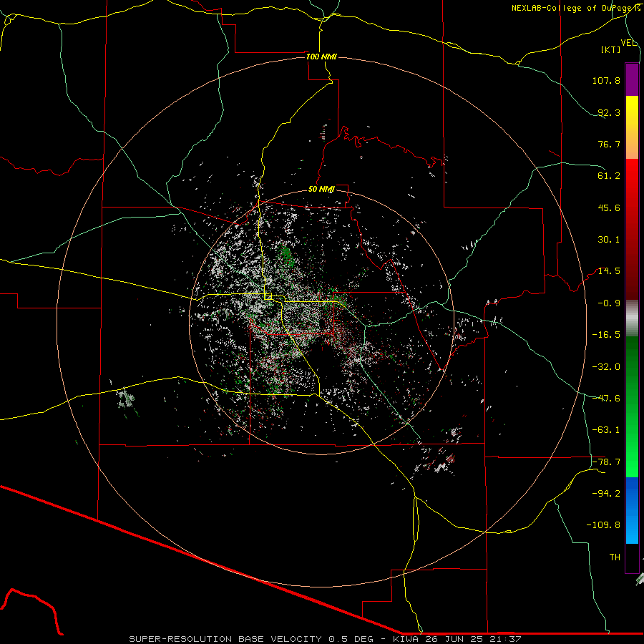Pick the black TH segment of the color bar
Viewport: 644px width, 644px height.
point(632,558)
